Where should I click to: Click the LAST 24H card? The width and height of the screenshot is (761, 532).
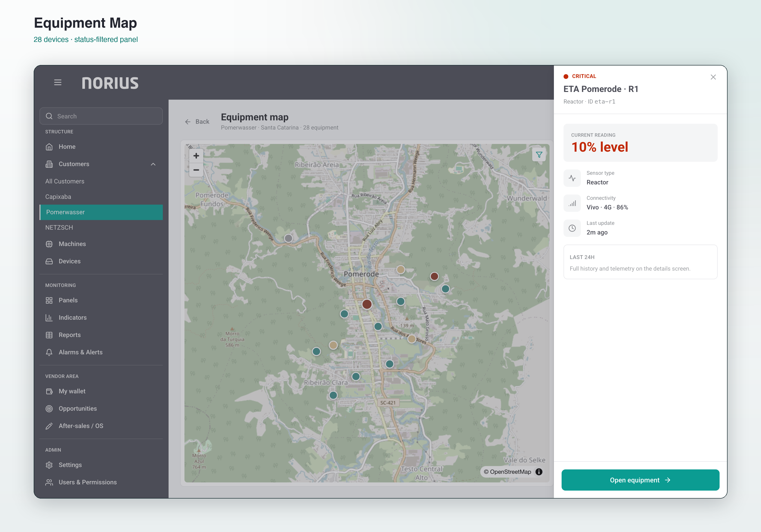tap(640, 262)
